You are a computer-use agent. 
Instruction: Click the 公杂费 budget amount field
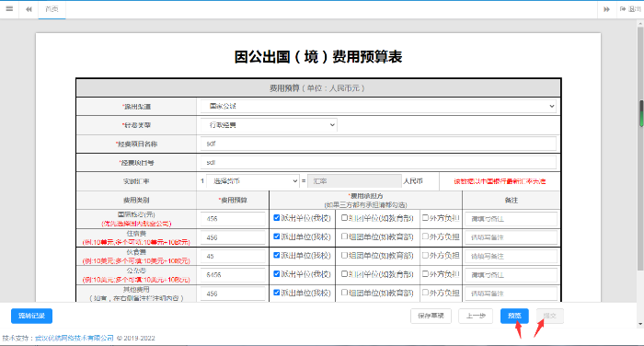(233, 275)
